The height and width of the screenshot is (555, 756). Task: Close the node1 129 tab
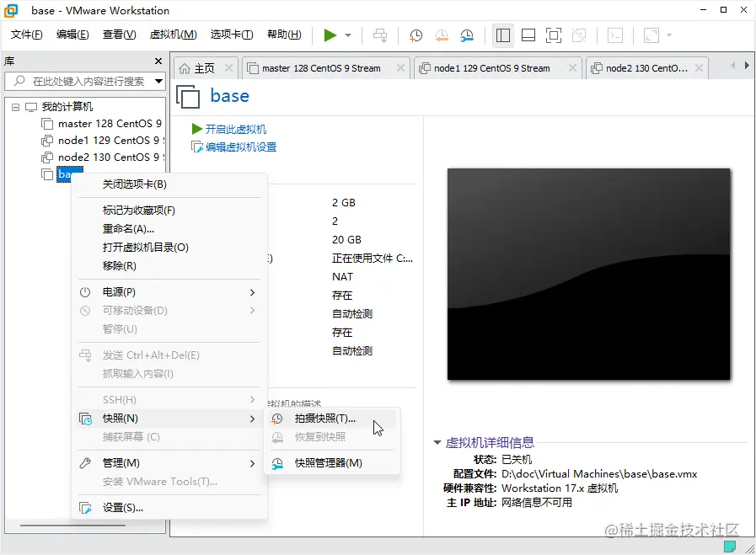[x=572, y=68]
